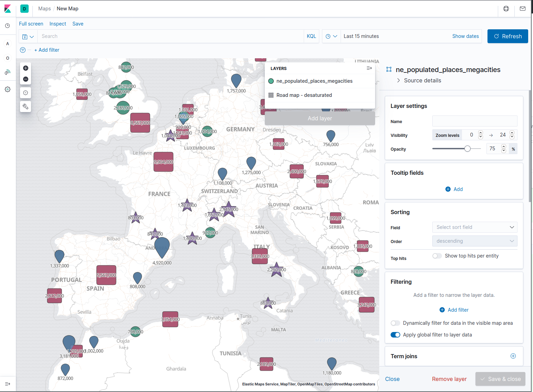This screenshot has width=533, height=392.
Task: Zoom out on the map
Action: (x=26, y=79)
